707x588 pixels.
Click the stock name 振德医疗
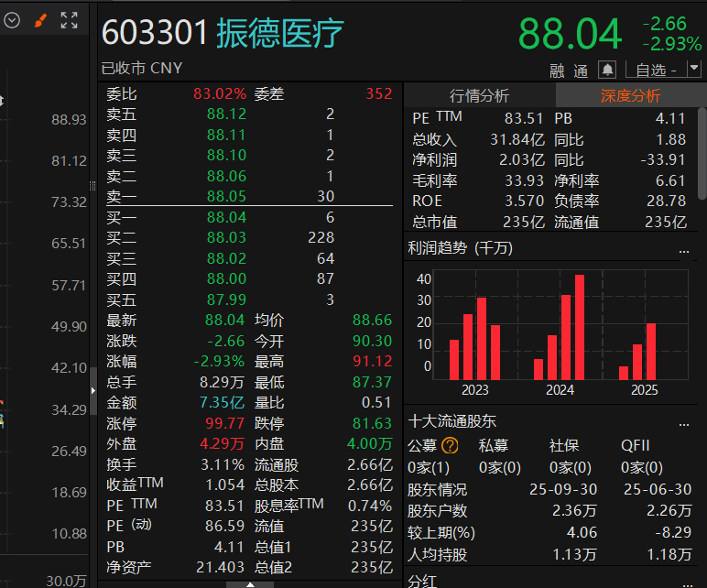[x=280, y=33]
